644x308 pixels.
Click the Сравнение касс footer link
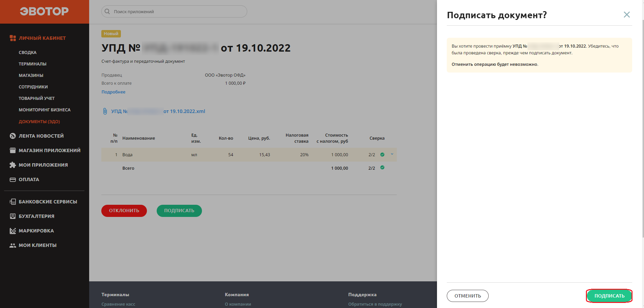tap(118, 304)
